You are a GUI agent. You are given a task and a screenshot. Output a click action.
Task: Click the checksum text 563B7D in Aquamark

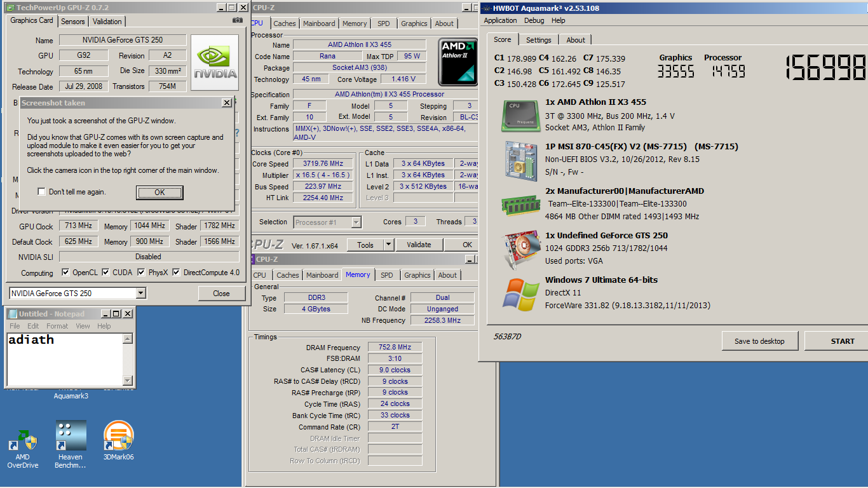507,336
